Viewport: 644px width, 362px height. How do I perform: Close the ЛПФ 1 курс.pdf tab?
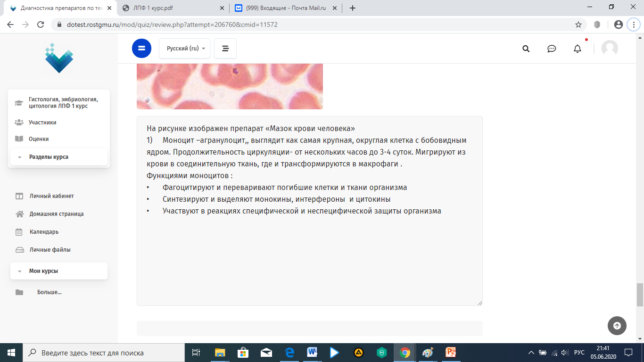point(222,8)
